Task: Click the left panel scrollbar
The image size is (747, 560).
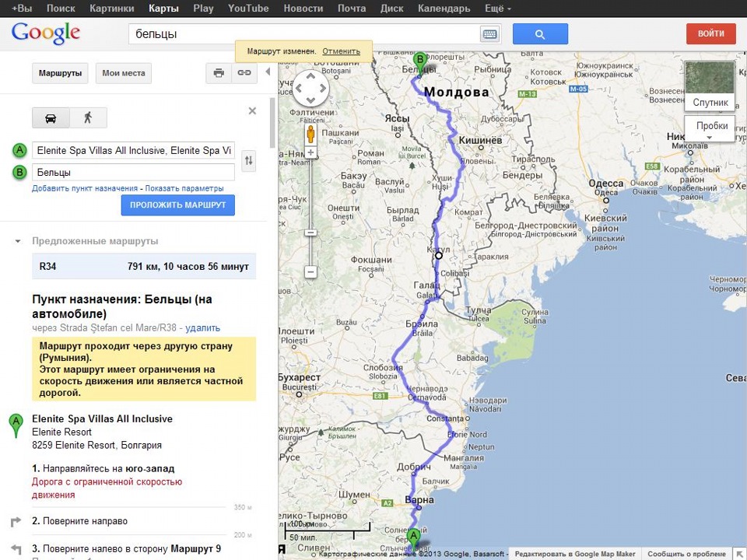Action: click(x=272, y=123)
